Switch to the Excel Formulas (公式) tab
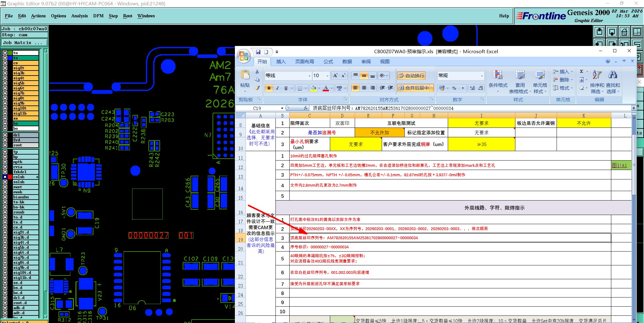Screen dimensions: 644x323 coord(328,61)
